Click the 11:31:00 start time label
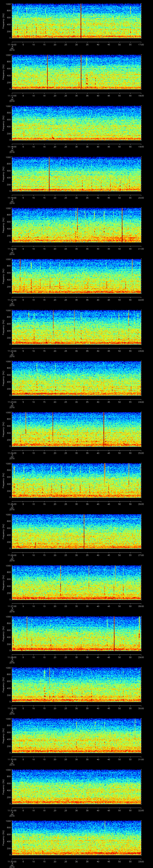The height and width of the screenshot is (868, 153). (12, 810)
